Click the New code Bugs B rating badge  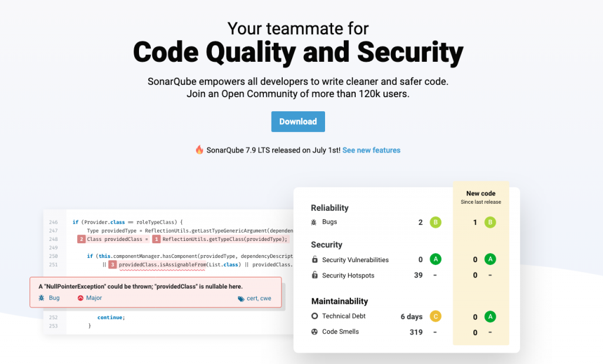(x=490, y=222)
